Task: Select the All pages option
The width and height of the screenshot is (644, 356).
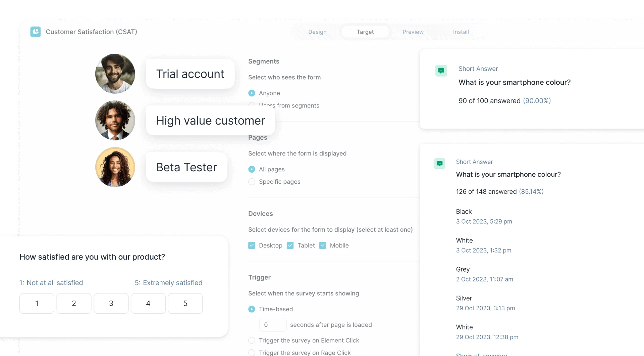Action: pos(252,169)
